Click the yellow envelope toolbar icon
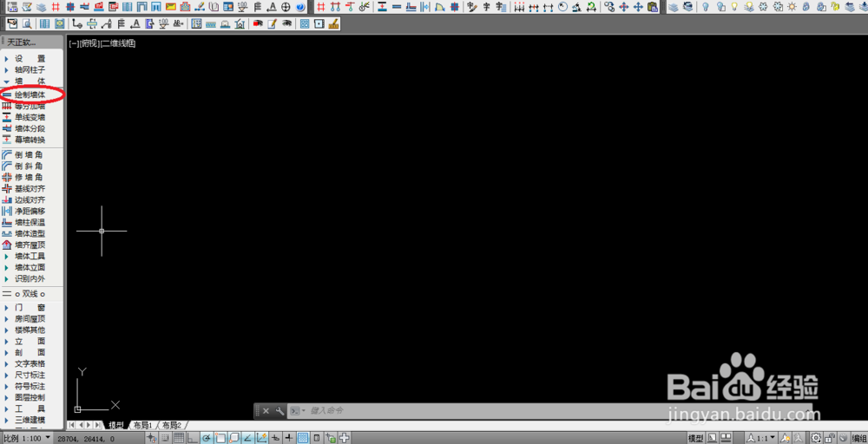 tap(171, 7)
